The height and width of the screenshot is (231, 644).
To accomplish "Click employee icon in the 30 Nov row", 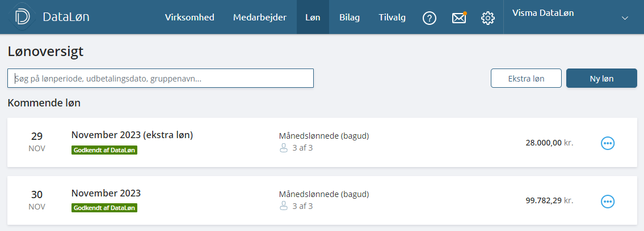I will pos(283,206).
